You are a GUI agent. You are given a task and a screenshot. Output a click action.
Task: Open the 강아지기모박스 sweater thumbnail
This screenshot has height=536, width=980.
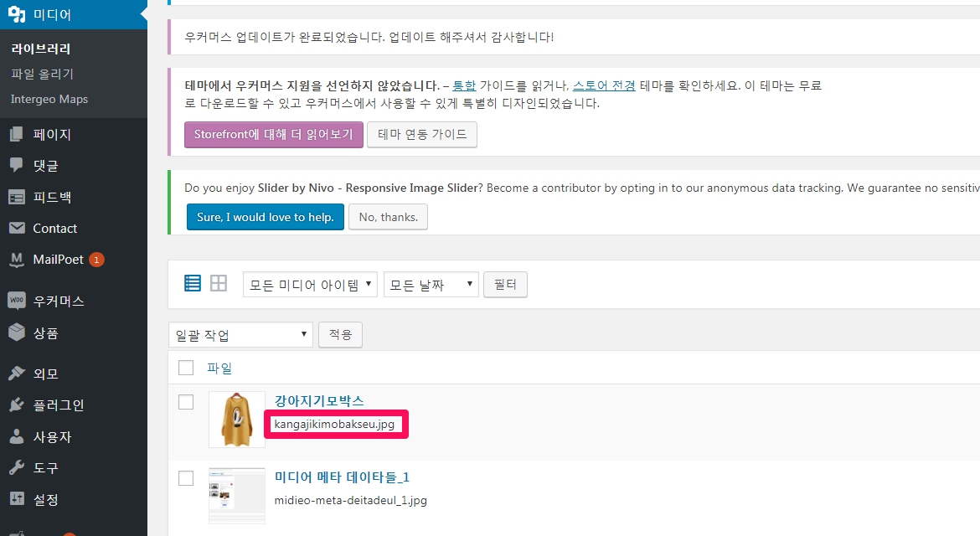point(237,420)
